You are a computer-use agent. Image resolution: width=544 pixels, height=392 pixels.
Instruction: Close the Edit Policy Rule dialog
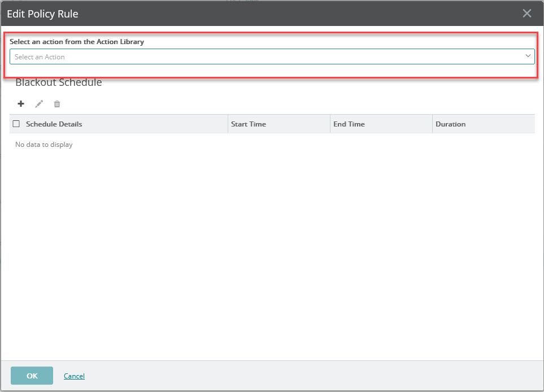click(x=526, y=14)
